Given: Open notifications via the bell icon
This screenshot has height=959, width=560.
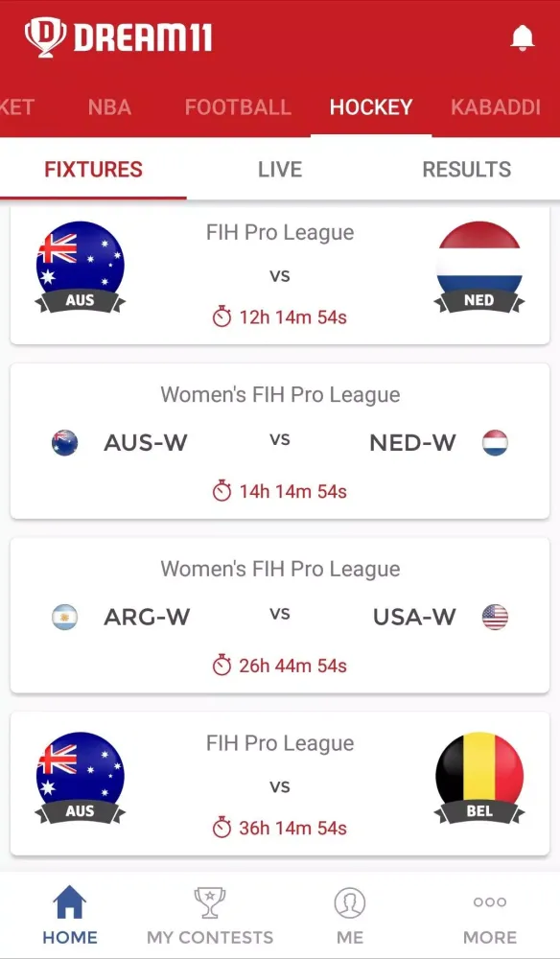Looking at the screenshot, I should pyautogui.click(x=523, y=38).
